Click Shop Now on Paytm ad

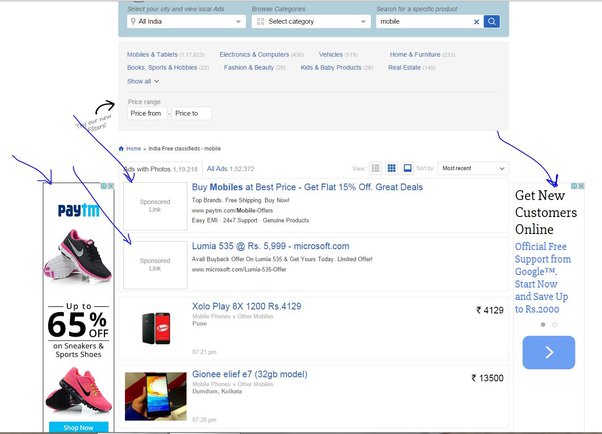pos(79,427)
